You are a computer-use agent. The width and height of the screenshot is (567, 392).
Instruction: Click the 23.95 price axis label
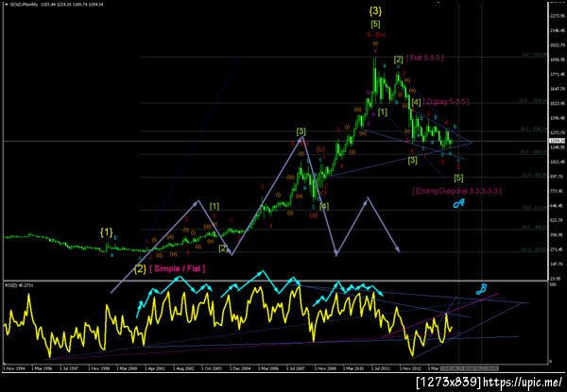[x=558, y=279]
